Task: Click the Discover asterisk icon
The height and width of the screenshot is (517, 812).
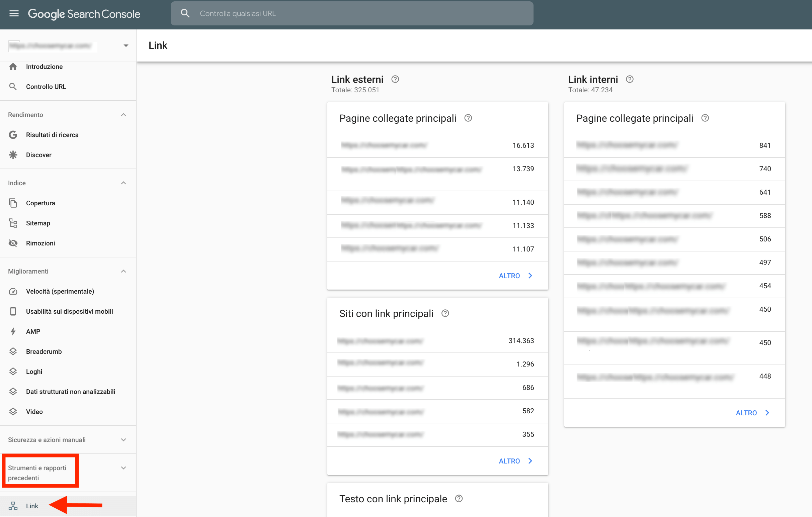Action: pos(13,155)
